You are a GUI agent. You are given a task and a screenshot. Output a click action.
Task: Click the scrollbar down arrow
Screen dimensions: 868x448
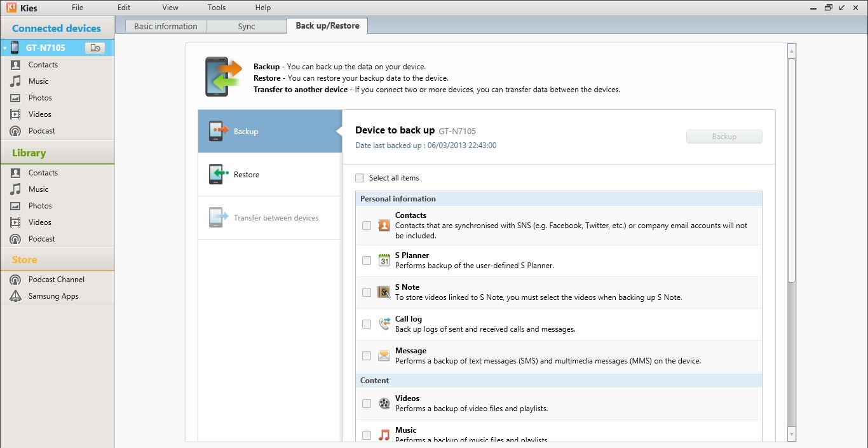(792, 435)
